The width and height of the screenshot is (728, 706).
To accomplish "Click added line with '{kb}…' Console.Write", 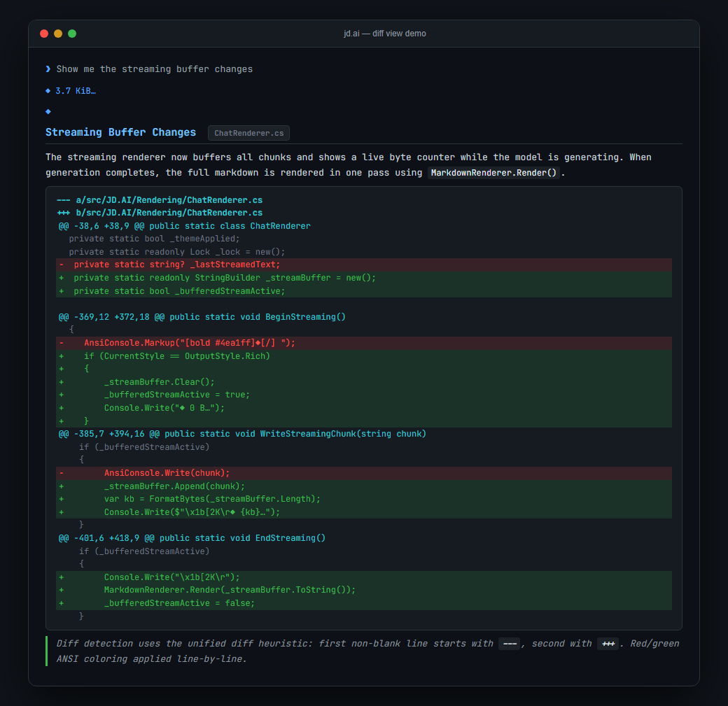I will (x=364, y=512).
